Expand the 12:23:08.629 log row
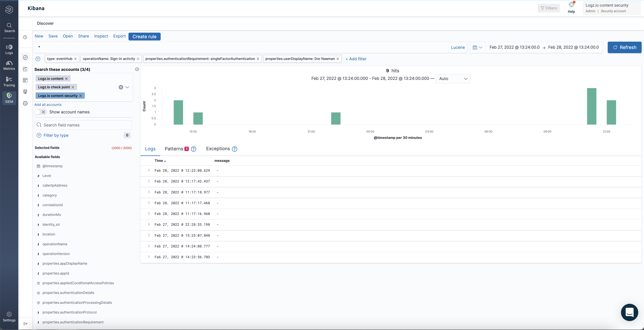Viewport: 644px width, 330px height. click(149, 170)
